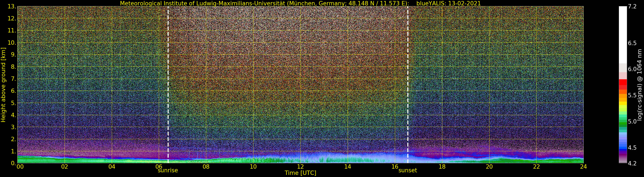
Task: Click the "08" time axis tick label
Action: pos(206,167)
